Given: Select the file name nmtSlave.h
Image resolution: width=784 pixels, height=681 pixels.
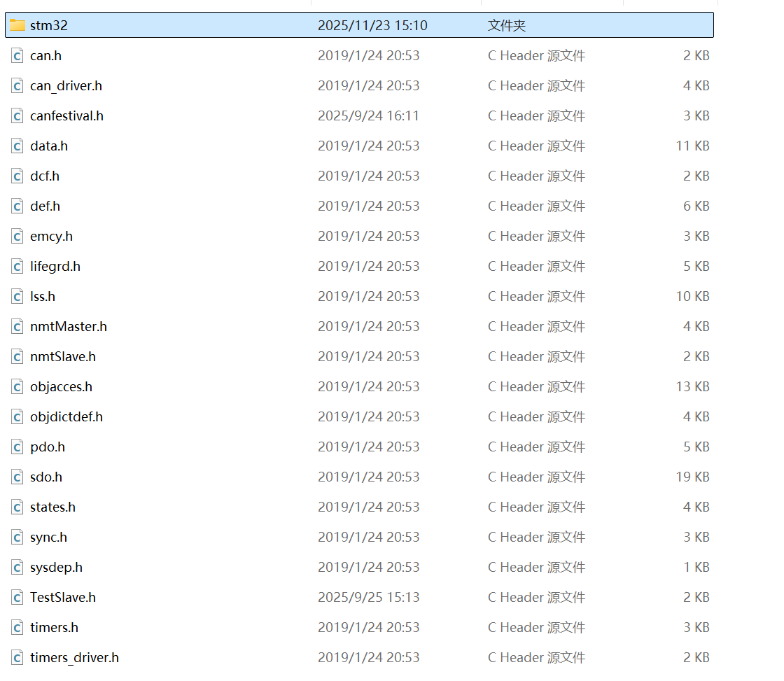Looking at the screenshot, I should pyautogui.click(x=63, y=356).
